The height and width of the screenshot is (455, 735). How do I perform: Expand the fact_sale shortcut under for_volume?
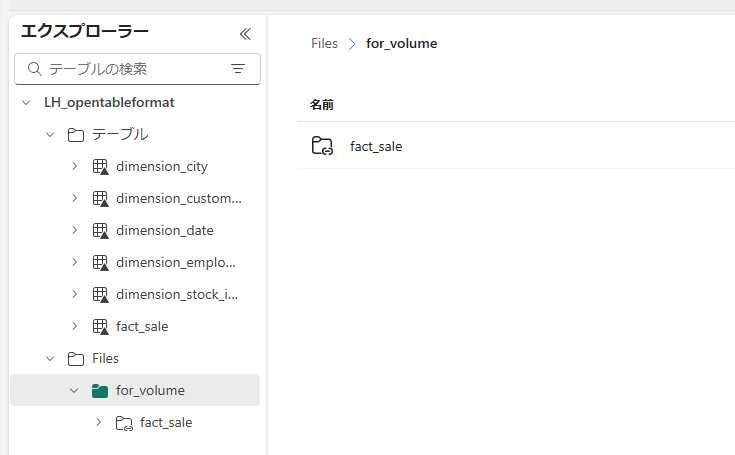(x=98, y=422)
